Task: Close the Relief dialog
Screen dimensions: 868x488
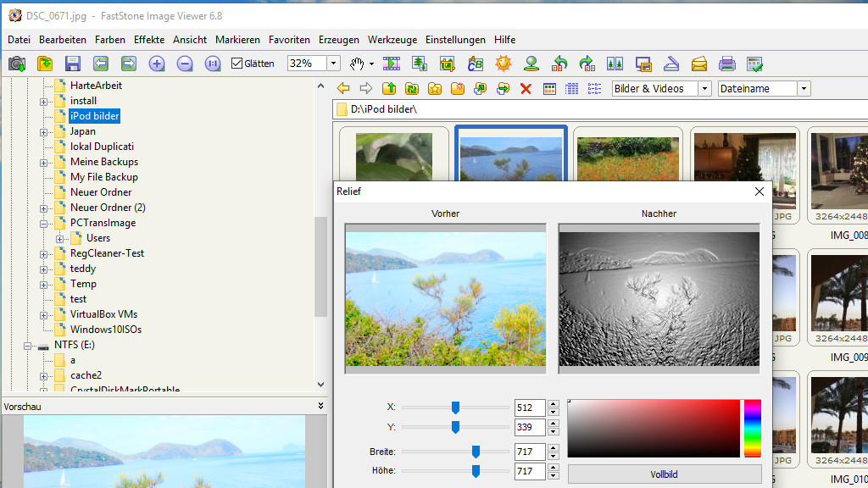Action: (x=759, y=191)
